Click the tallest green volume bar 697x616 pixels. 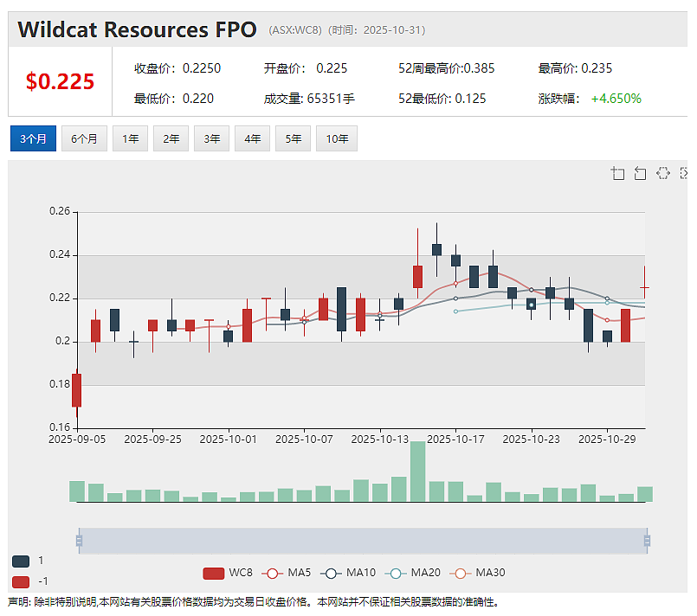pyautogui.click(x=418, y=472)
